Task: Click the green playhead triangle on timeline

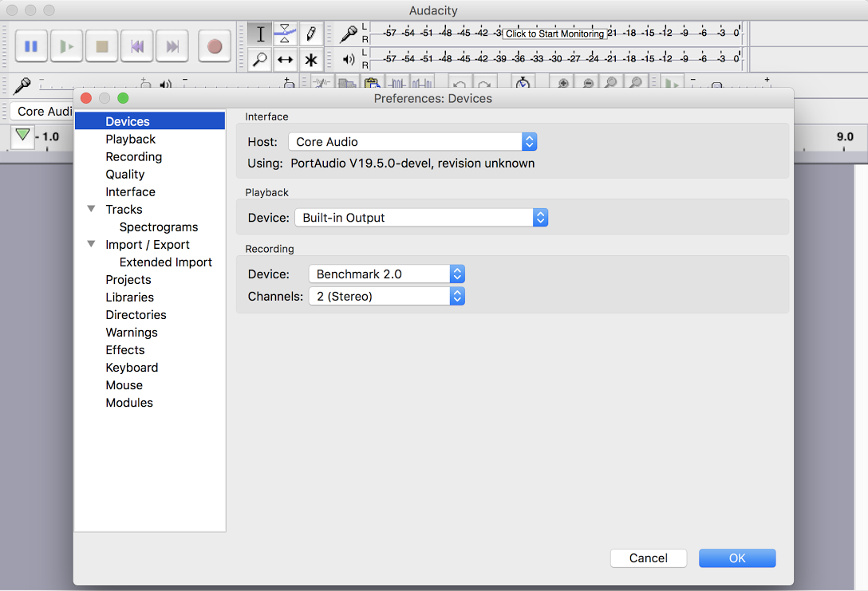Action: (22, 135)
